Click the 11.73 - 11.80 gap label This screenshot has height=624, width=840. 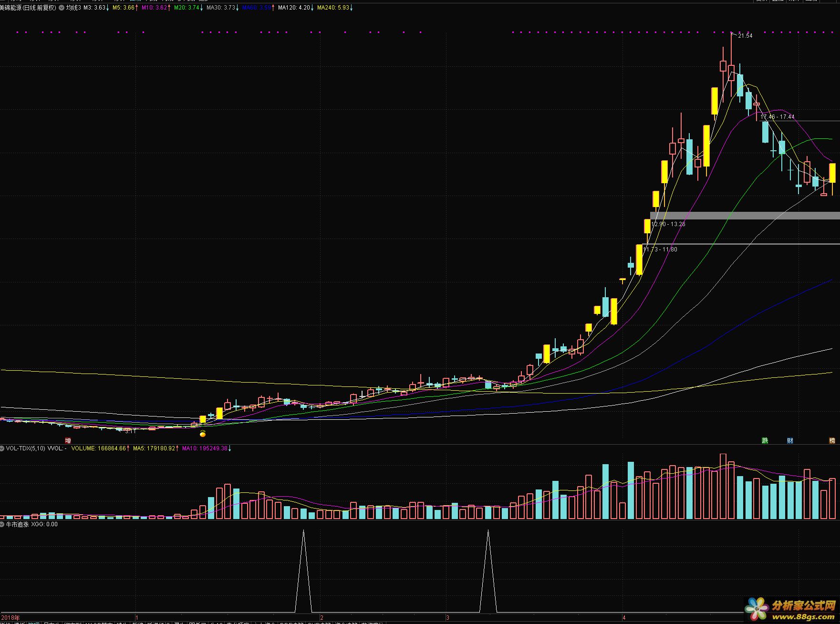click(x=660, y=249)
